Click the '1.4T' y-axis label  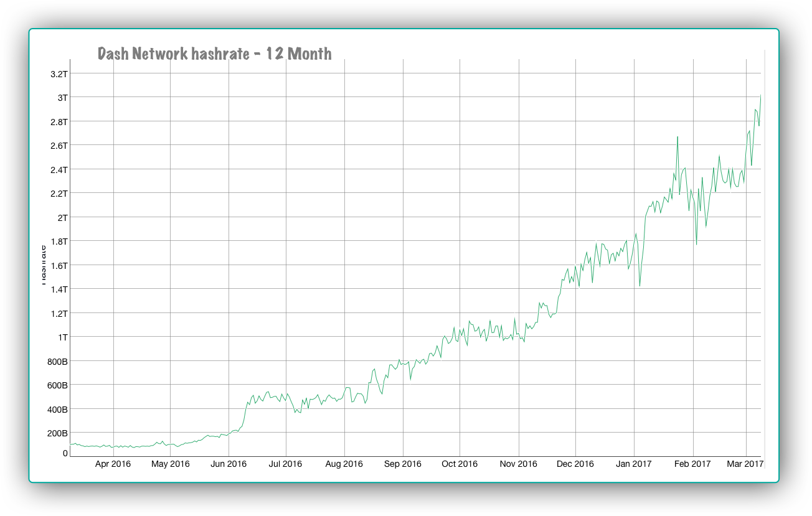pyautogui.click(x=59, y=289)
